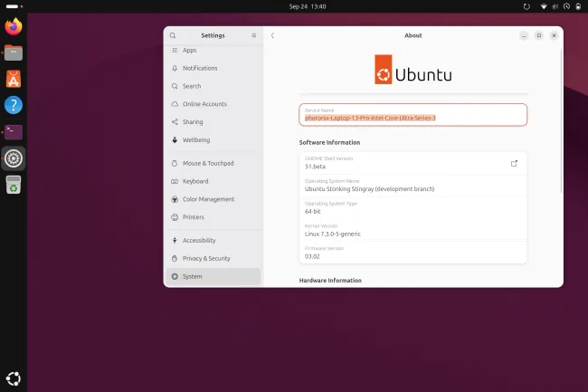This screenshot has height=392, width=588.
Task: Open the Search settings panel
Action: click(213, 86)
